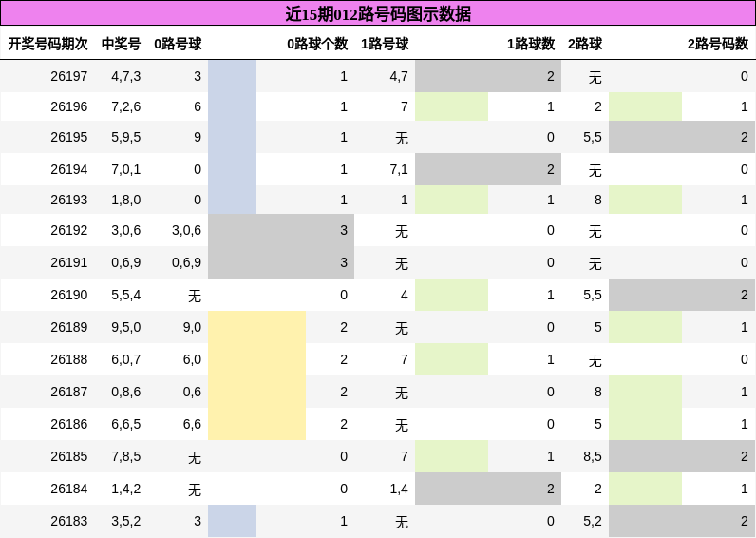The image size is (756, 538).
Task: Click 1路号球 value 4,7 in row 26197
Action: [399, 76]
